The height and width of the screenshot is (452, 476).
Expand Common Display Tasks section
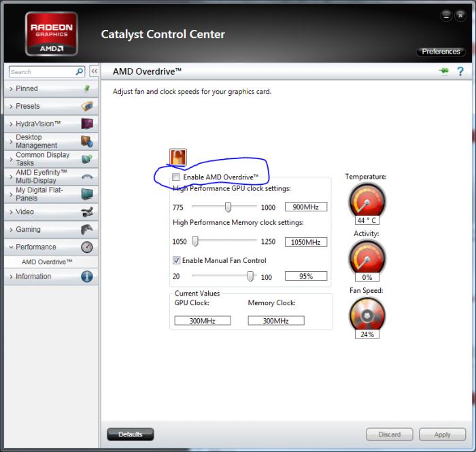point(51,159)
